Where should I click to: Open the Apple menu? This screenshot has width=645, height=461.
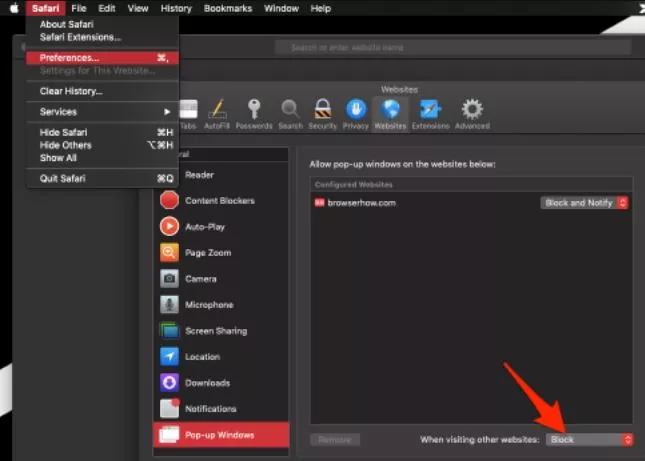tap(14, 8)
